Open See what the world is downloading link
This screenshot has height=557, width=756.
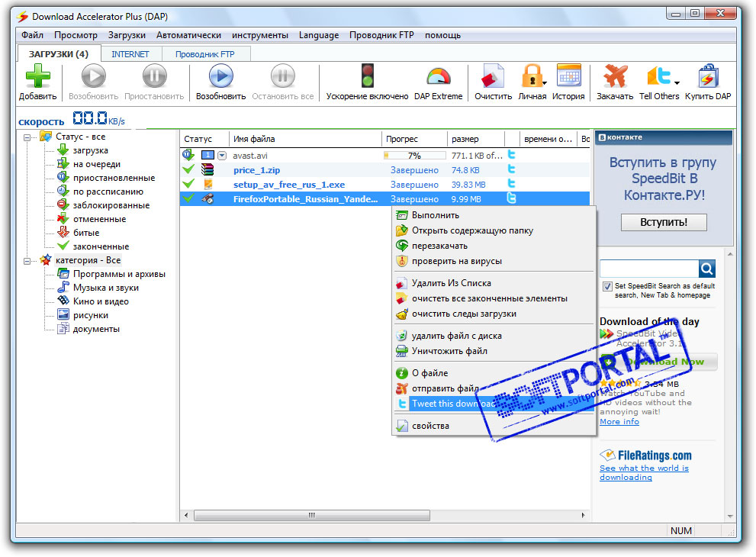pos(644,472)
